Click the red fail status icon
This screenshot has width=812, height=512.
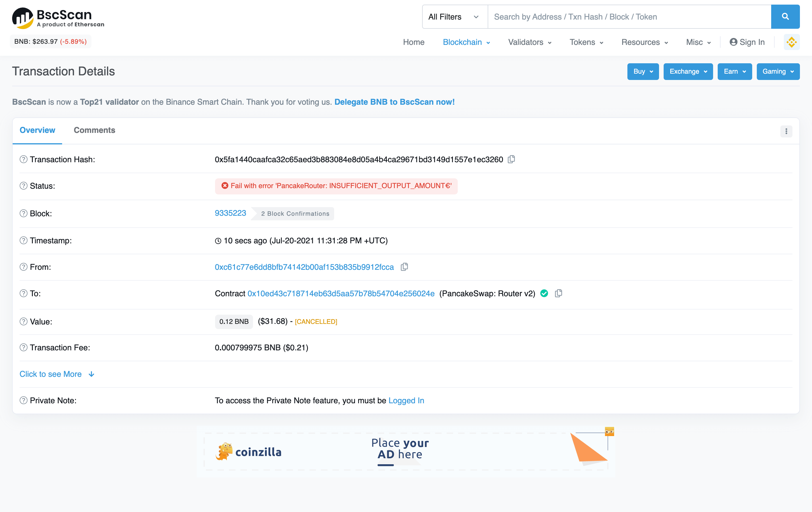(x=225, y=186)
